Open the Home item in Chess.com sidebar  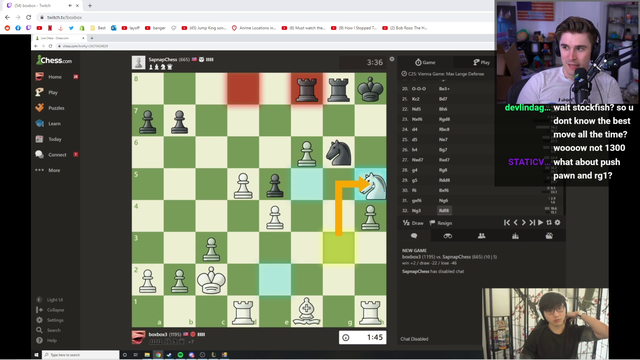pyautogui.click(x=55, y=77)
